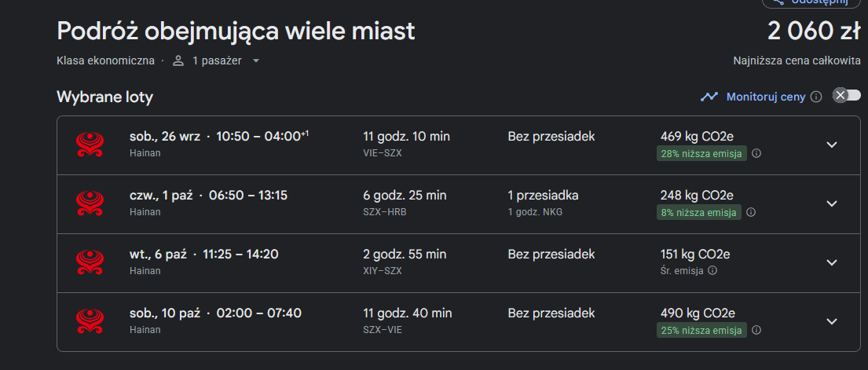Image resolution: width=868 pixels, height=370 pixels.
Task: Expand the 6 paź XIY–SZX flight details
Action: click(x=831, y=262)
